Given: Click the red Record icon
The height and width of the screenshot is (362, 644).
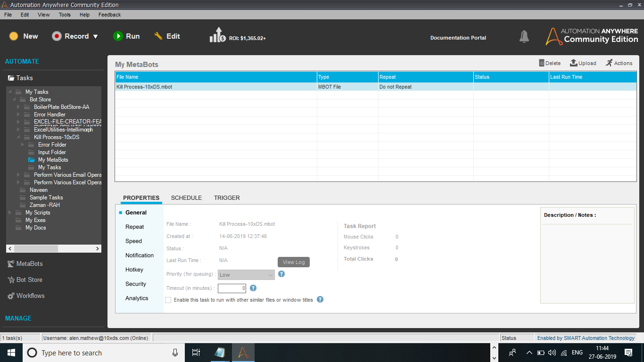Looking at the screenshot, I should [x=57, y=36].
